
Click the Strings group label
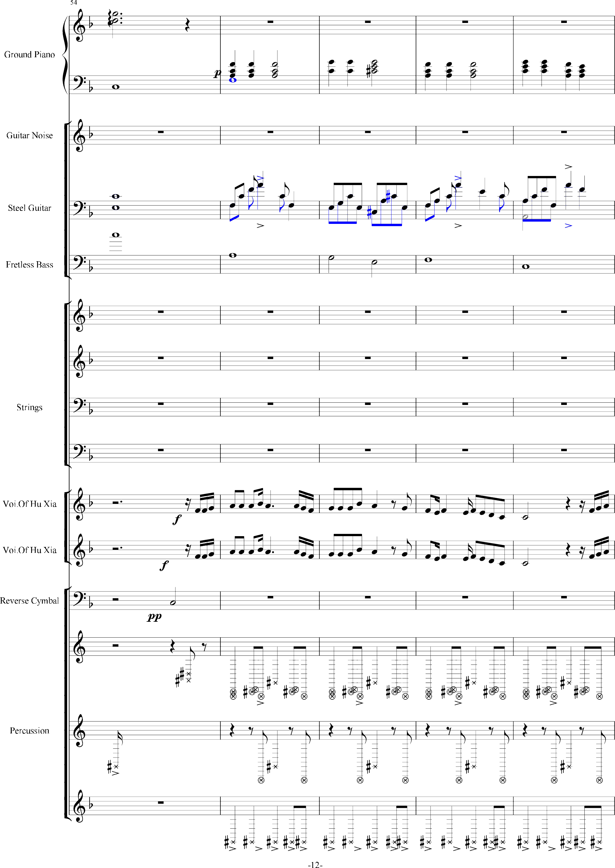[x=29, y=407]
